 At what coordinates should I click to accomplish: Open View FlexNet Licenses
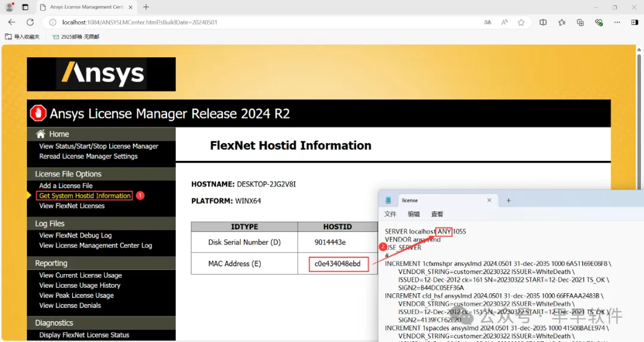pos(72,206)
